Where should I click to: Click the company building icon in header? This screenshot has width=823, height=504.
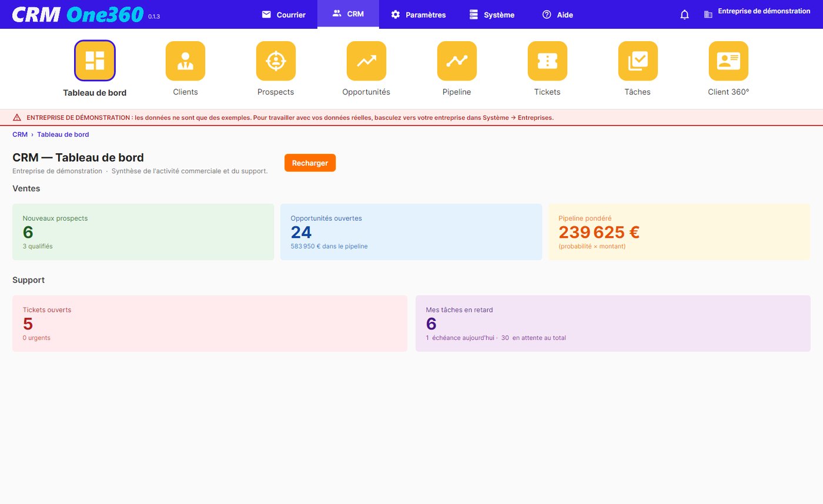tap(708, 15)
